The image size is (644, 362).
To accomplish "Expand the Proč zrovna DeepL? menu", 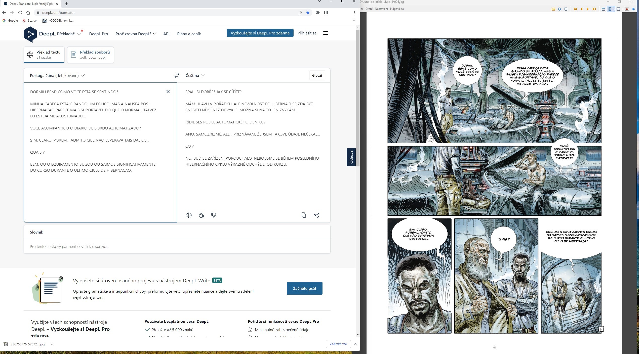I will click(x=136, y=34).
